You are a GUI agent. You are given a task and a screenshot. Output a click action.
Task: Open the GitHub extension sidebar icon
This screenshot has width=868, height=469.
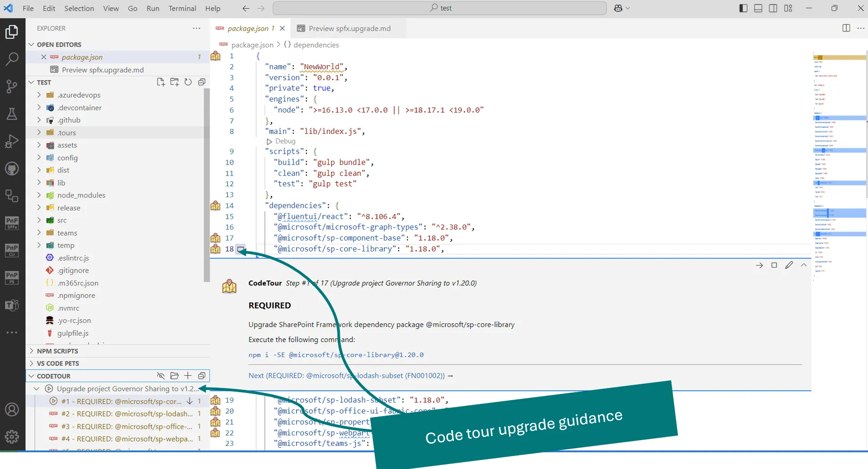[11, 168]
